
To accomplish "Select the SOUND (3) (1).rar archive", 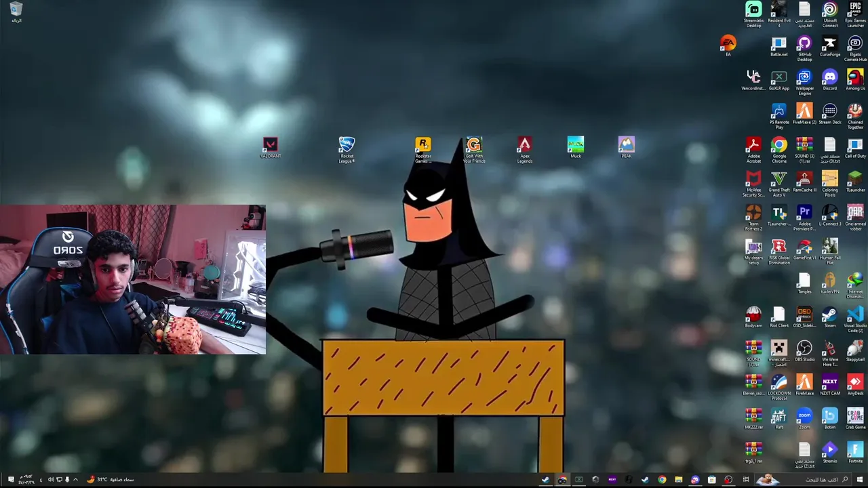I will click(804, 150).
